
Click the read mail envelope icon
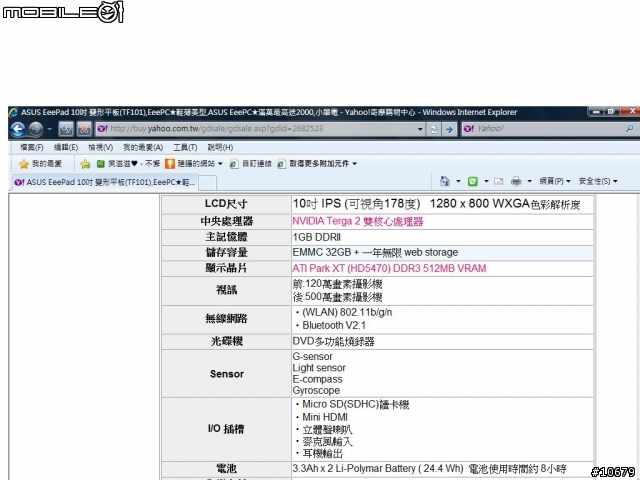click(498, 181)
